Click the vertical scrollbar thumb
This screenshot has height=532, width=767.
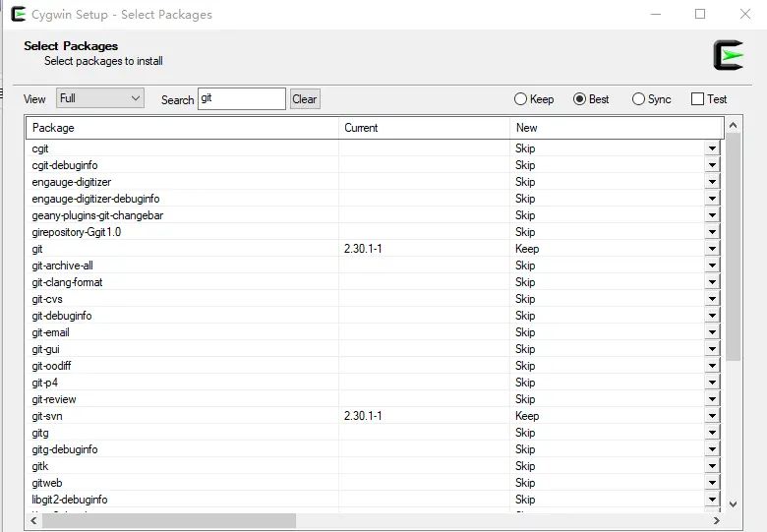coord(733,247)
